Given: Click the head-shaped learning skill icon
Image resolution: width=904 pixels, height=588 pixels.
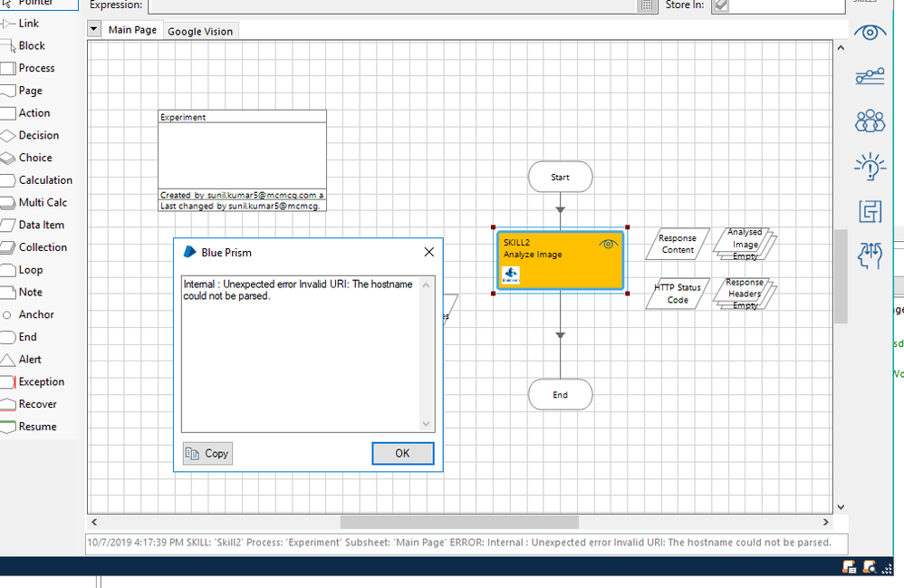Looking at the screenshot, I should pyautogui.click(x=870, y=255).
